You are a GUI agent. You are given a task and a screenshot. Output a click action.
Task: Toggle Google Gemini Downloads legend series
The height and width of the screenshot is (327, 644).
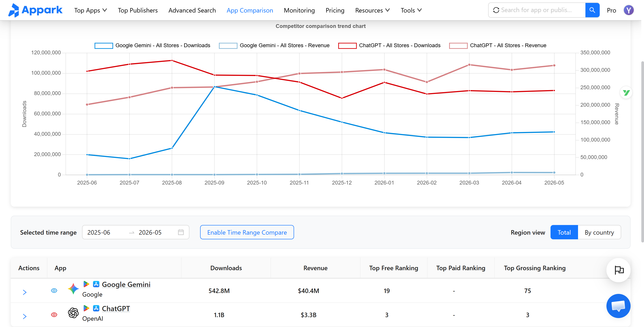pos(152,45)
